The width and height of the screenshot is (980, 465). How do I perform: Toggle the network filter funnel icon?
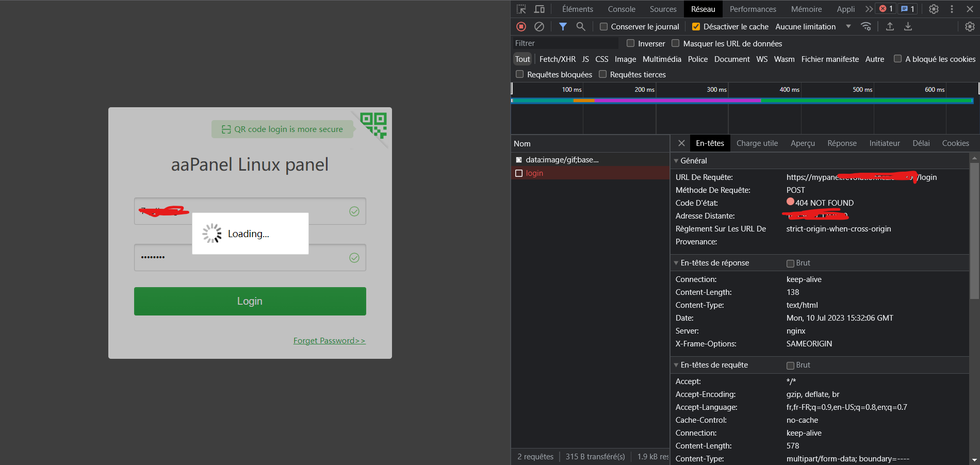(x=563, y=26)
